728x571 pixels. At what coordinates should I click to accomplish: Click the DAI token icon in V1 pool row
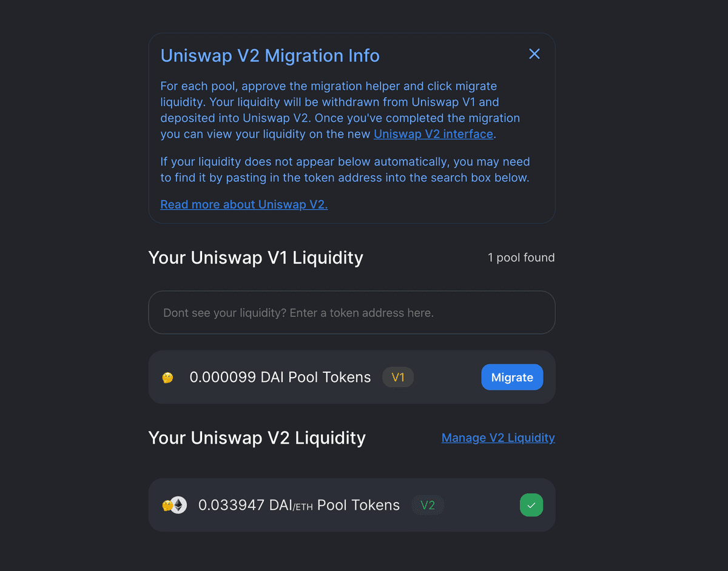pyautogui.click(x=168, y=377)
